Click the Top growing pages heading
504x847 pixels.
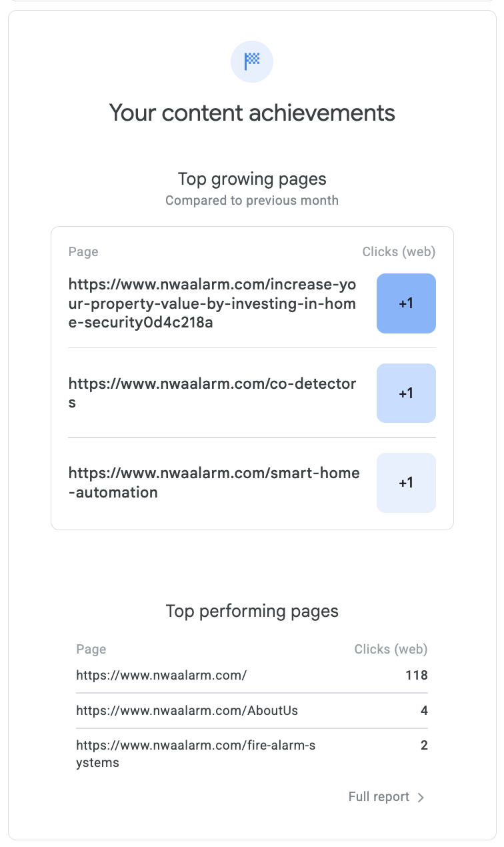click(252, 179)
